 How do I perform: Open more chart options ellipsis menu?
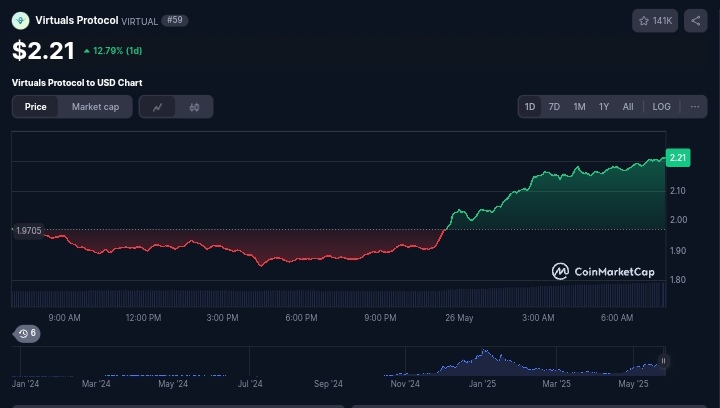pos(695,106)
